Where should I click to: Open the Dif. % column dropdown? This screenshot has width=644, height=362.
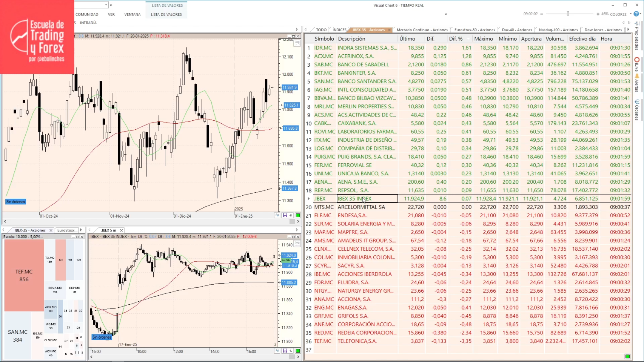coord(468,39)
